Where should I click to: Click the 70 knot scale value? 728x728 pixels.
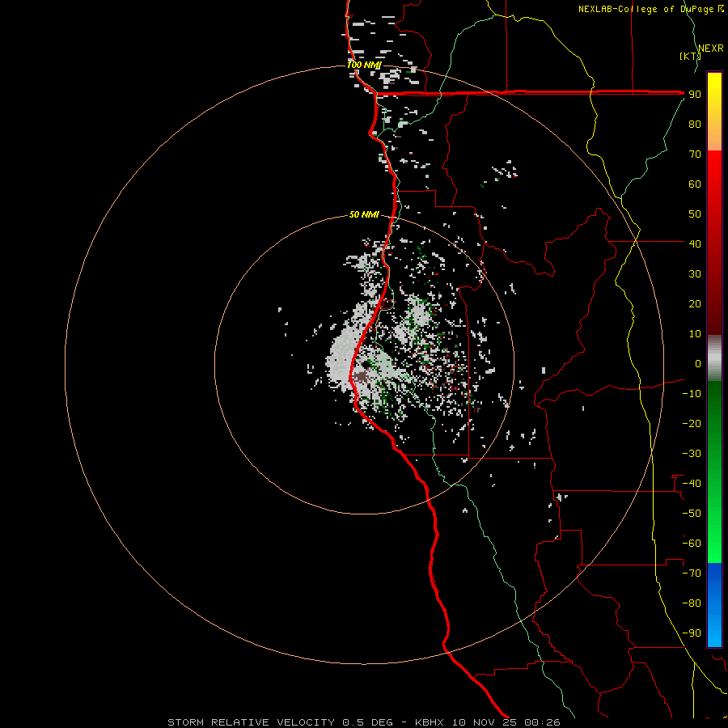coord(695,154)
